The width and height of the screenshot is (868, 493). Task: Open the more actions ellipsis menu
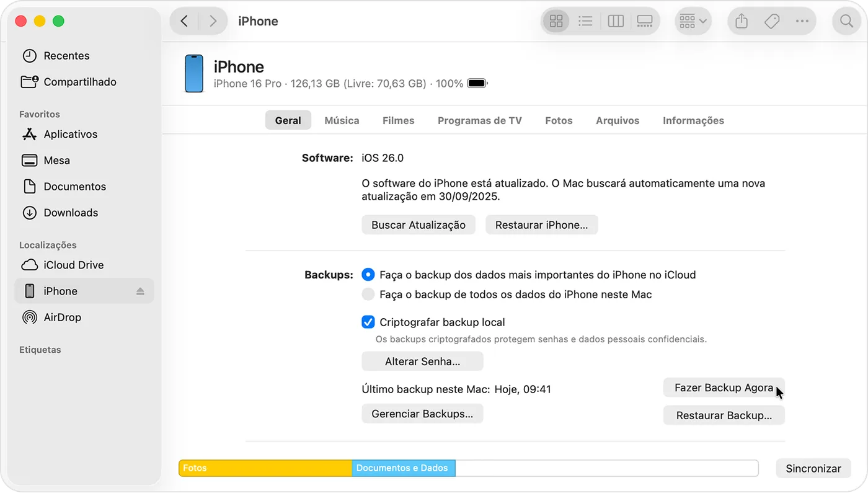(802, 21)
